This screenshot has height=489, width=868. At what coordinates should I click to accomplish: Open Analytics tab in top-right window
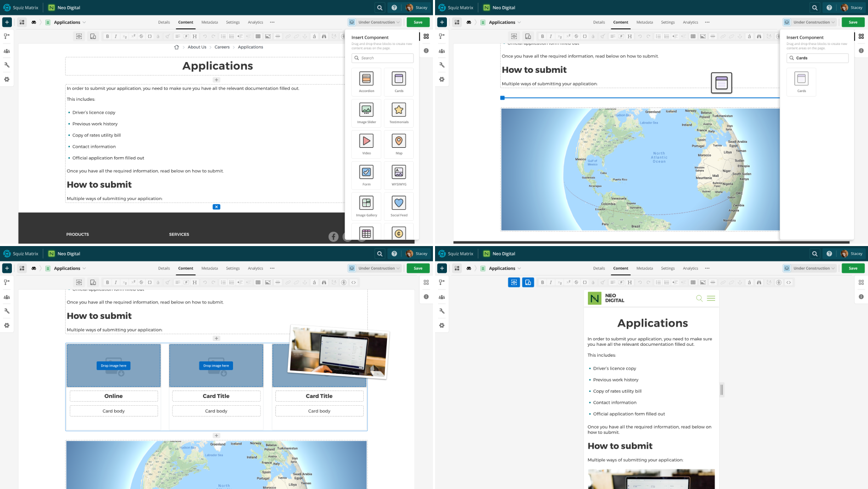point(691,22)
